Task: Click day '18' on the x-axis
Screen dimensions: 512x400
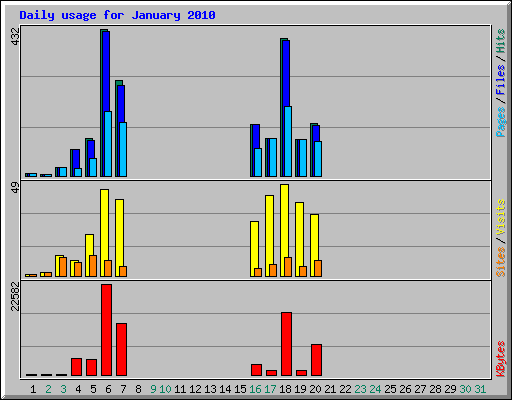Action: [285, 389]
